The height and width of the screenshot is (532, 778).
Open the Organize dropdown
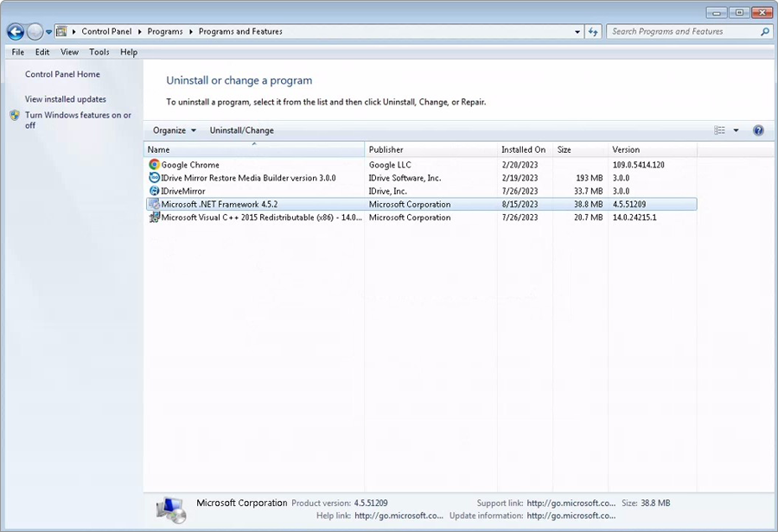pyautogui.click(x=174, y=130)
